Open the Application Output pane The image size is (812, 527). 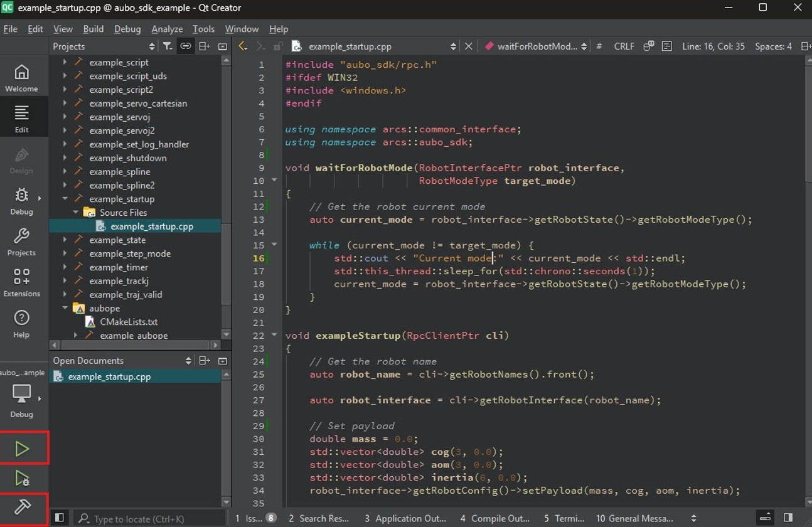tap(405, 518)
